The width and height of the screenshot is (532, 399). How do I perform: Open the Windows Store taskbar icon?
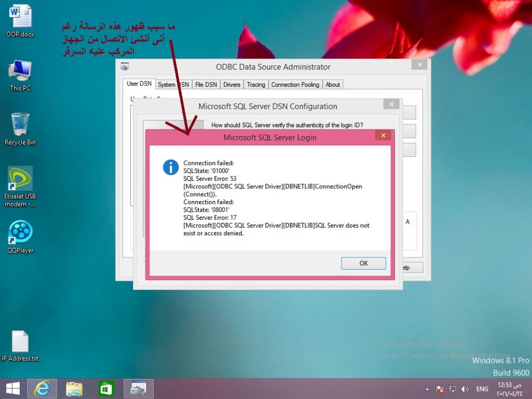pos(106,389)
